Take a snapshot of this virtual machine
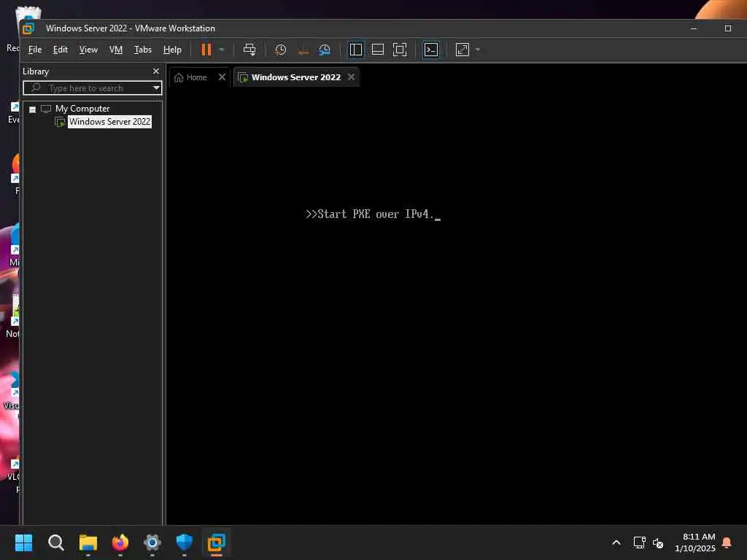 [x=281, y=50]
